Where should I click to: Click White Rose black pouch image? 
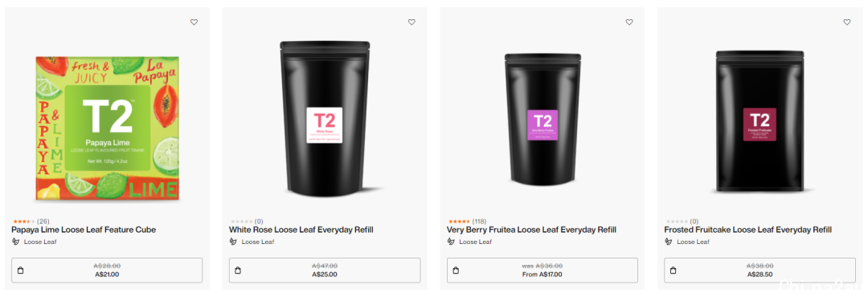(325, 118)
